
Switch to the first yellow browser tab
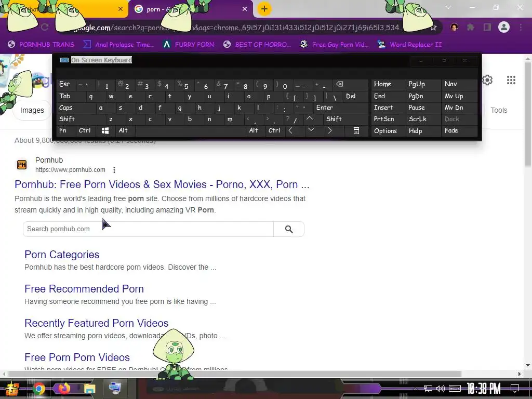point(64,9)
